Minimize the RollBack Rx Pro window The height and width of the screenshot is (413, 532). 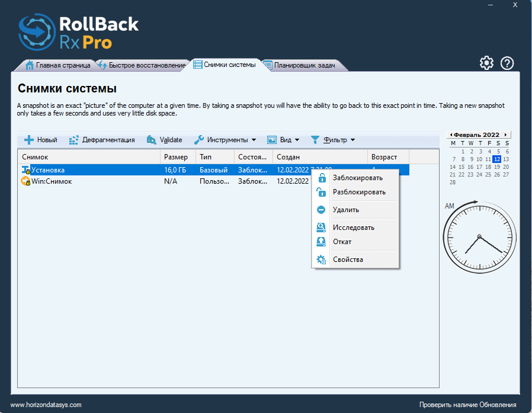(x=491, y=5)
